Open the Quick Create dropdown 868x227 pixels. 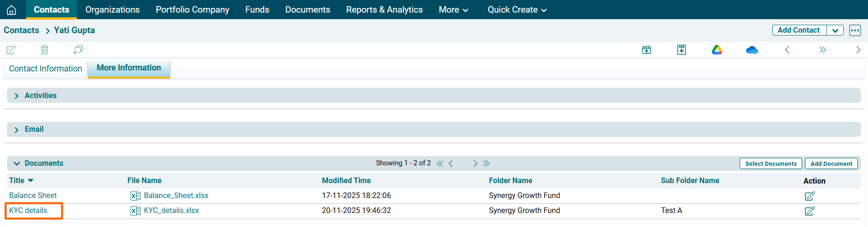pyautogui.click(x=517, y=10)
